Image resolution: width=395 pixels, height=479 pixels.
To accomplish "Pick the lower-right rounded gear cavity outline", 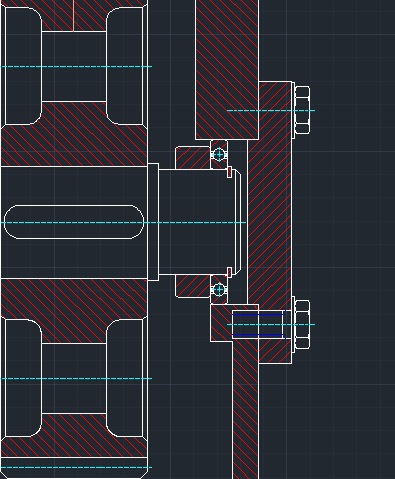I will 125,378.
